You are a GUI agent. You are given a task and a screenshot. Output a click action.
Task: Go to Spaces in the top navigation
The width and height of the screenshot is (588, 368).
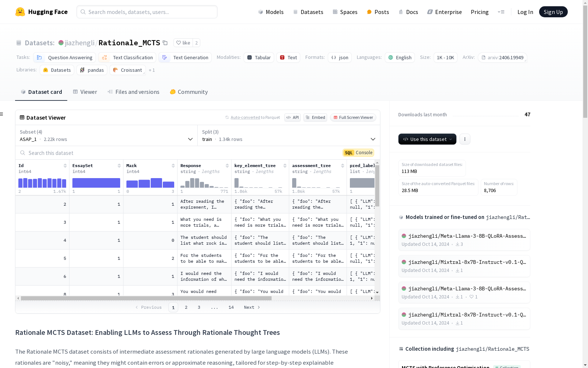345,12
